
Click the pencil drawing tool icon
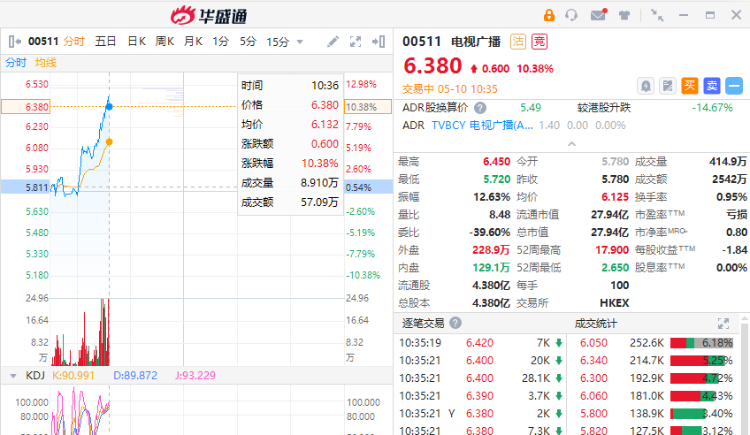click(335, 42)
